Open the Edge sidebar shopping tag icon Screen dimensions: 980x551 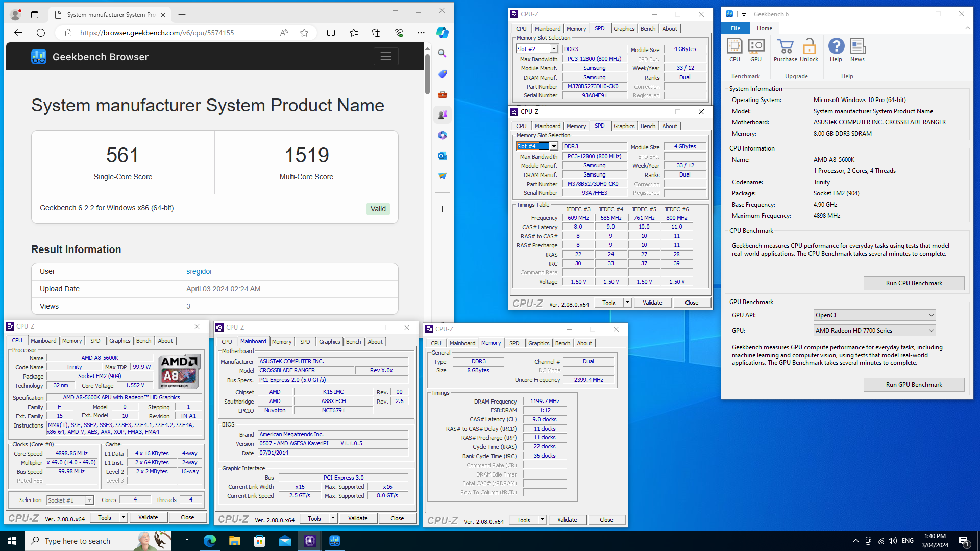[442, 74]
